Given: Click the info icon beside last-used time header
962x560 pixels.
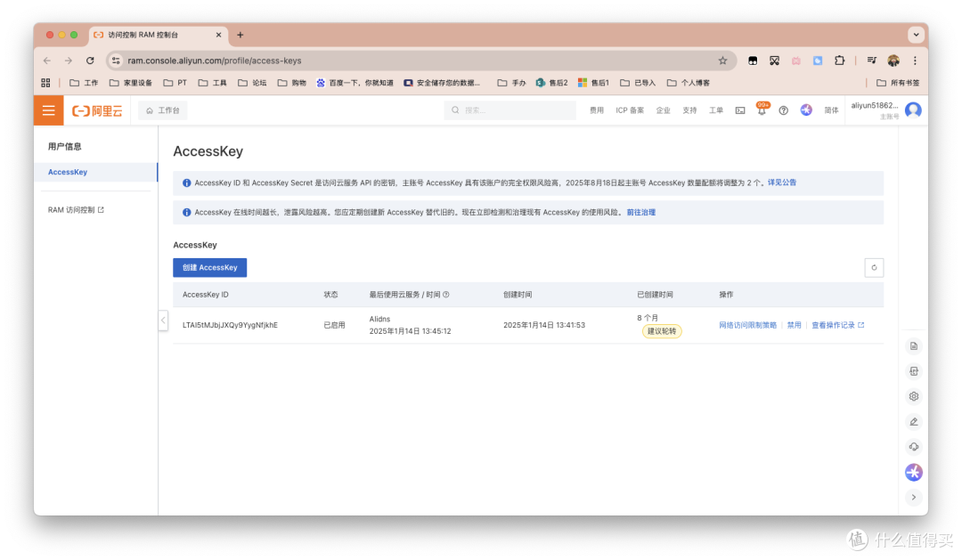Looking at the screenshot, I should coord(446,295).
